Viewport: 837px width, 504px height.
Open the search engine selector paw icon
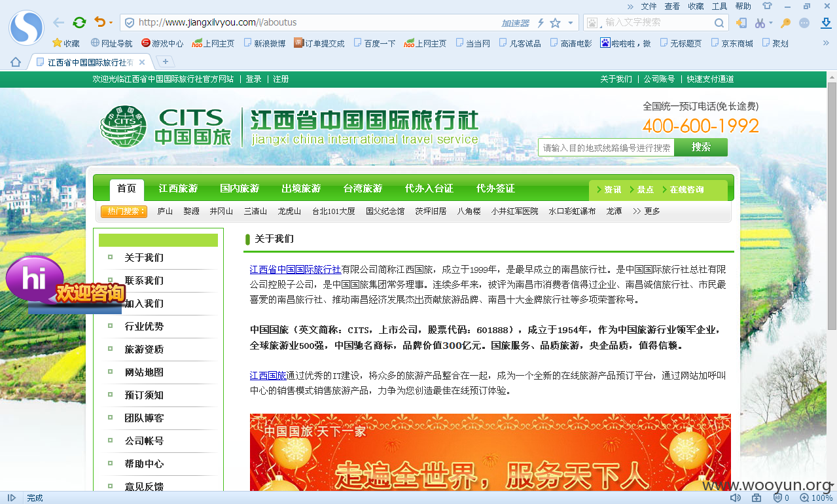[592, 23]
